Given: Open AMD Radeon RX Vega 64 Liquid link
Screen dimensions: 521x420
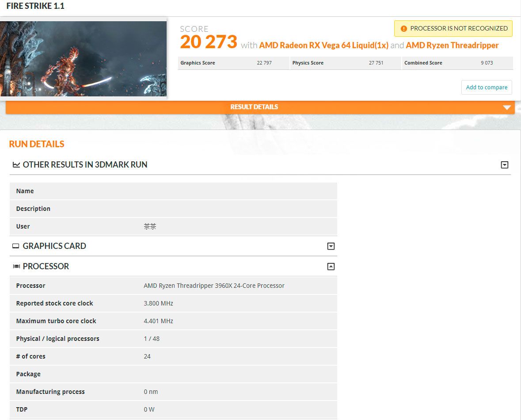Looking at the screenshot, I should (x=323, y=45).
